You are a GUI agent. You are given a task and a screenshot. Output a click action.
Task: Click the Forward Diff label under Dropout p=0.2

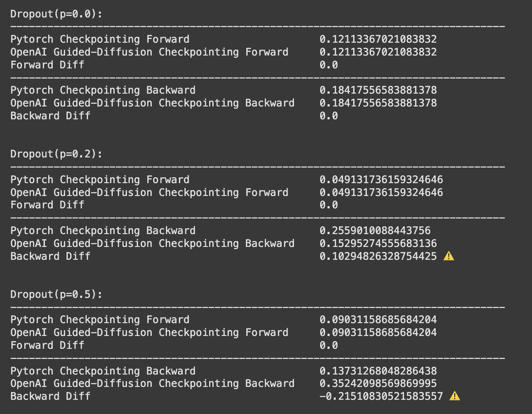[x=47, y=205]
